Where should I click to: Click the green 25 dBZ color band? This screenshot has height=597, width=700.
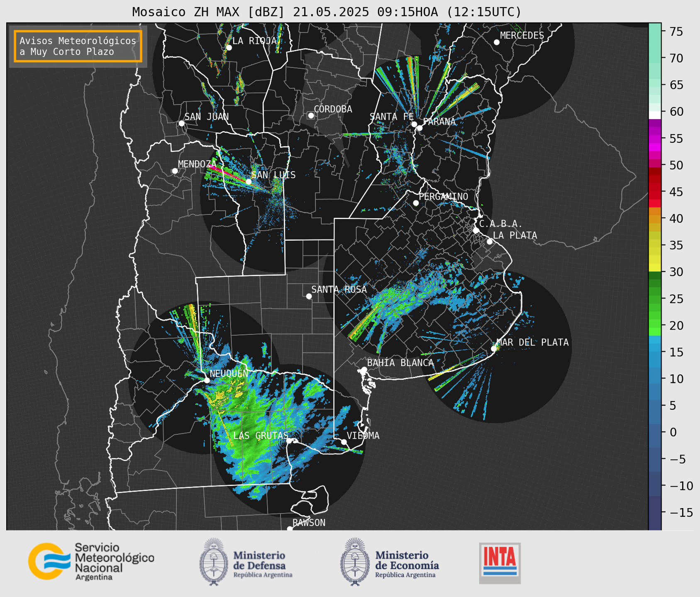pyautogui.click(x=655, y=298)
